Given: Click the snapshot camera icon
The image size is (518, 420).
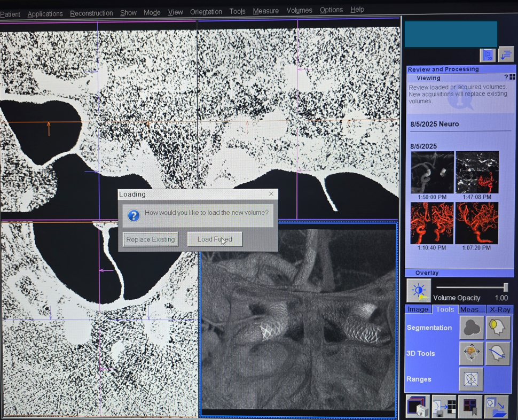Looking at the screenshot, I should click(417, 407).
